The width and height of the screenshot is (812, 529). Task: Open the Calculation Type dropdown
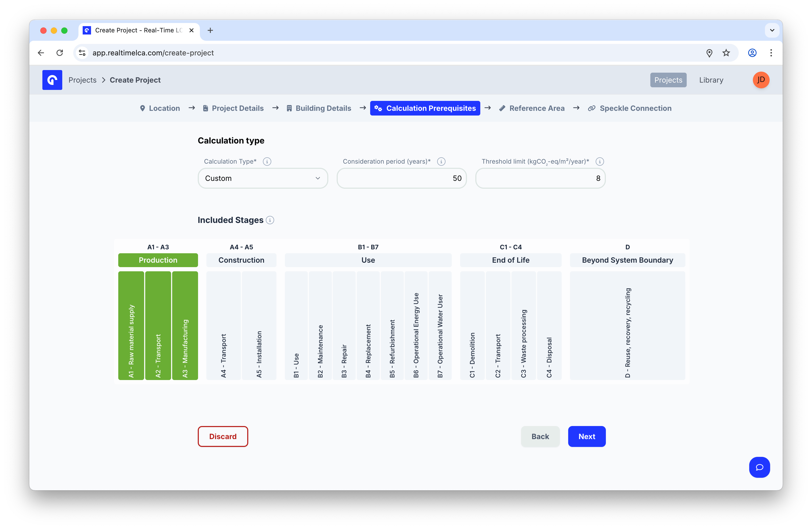(263, 178)
